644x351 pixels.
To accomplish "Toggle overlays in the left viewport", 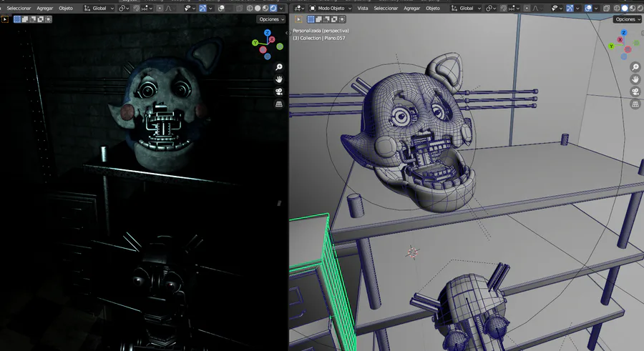I will (221, 8).
